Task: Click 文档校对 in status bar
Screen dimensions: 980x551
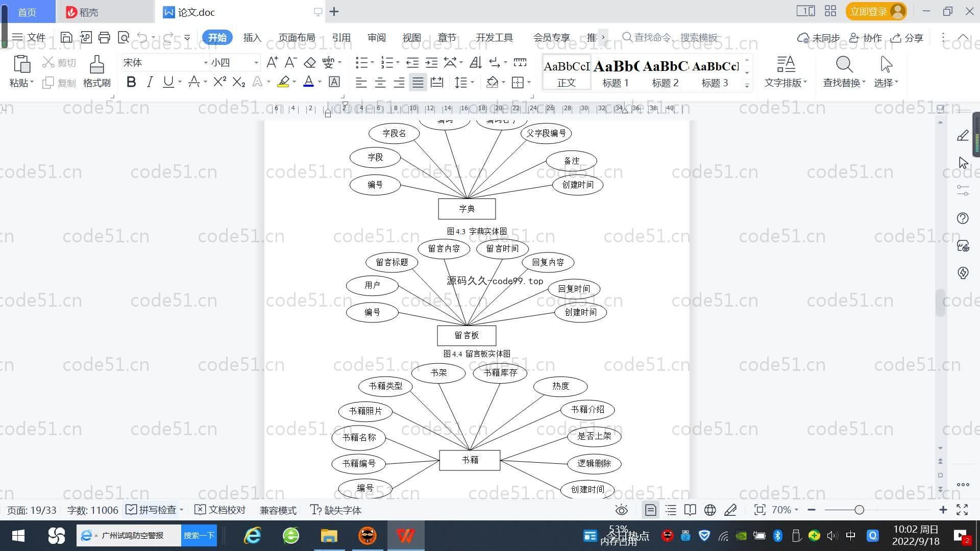Action: click(x=220, y=510)
